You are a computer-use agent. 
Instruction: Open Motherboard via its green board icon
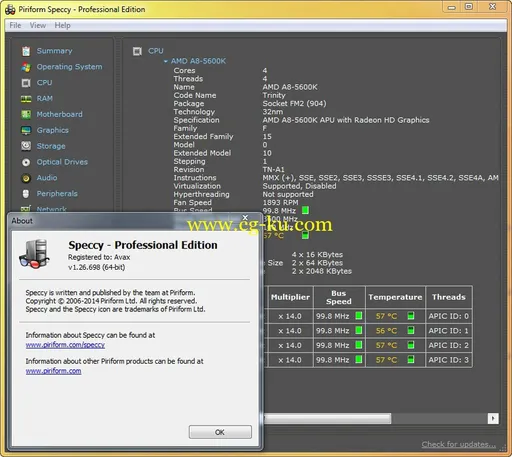[26, 114]
